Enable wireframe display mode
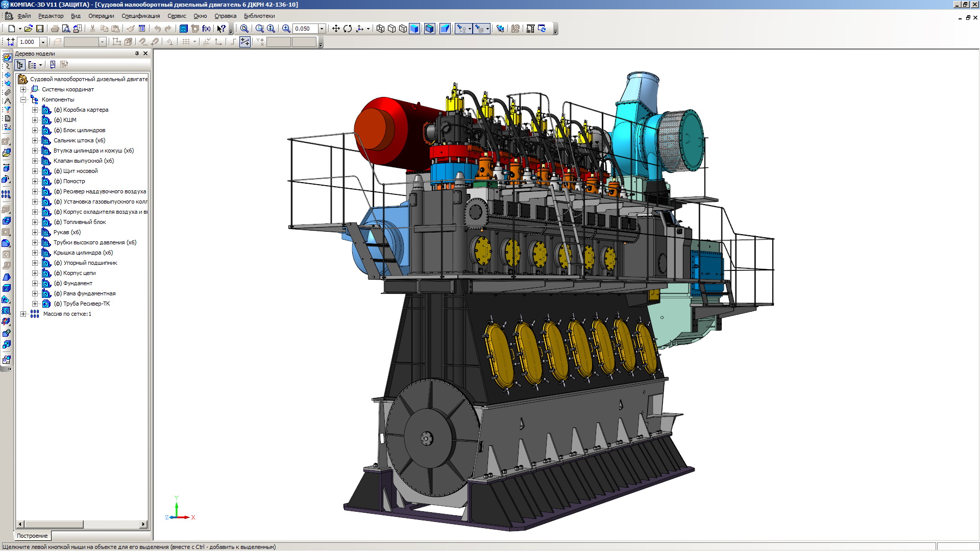Viewport: 980px width, 551px height. (x=380, y=29)
